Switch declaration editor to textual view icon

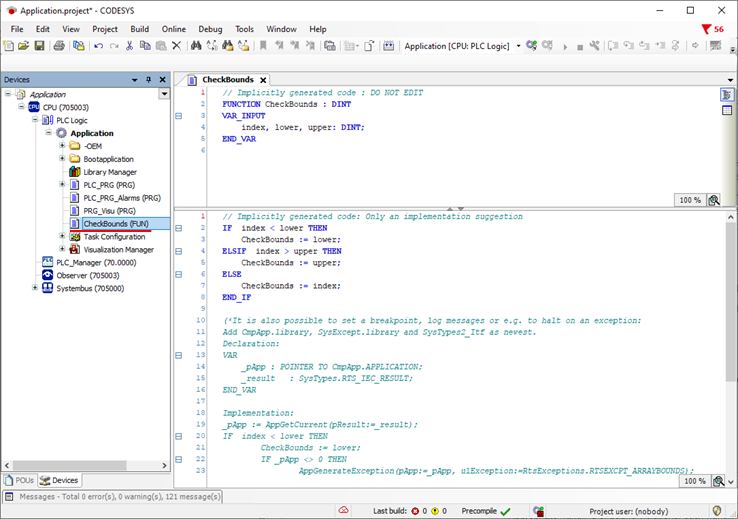point(727,95)
